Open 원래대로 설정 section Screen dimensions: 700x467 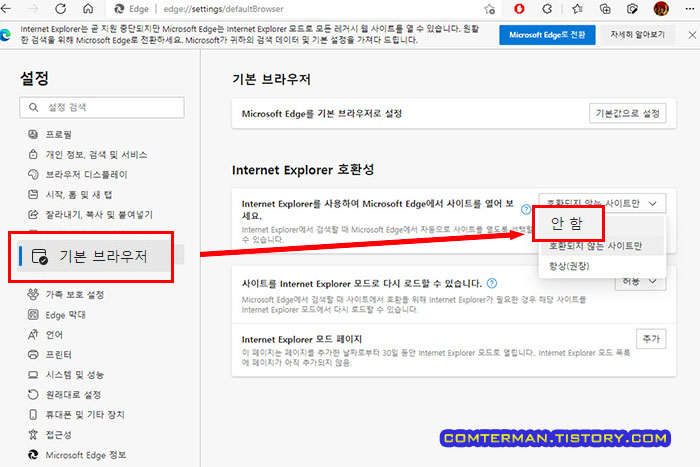point(64,395)
